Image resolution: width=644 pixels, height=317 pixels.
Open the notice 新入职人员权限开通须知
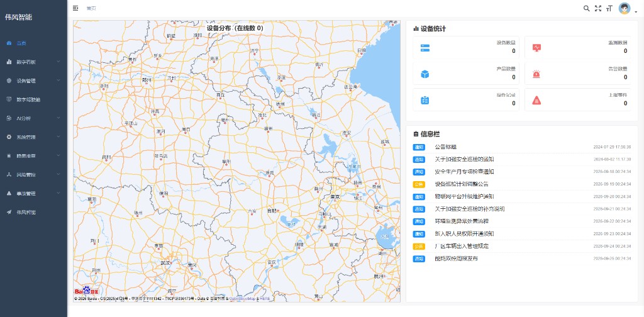pyautogui.click(x=465, y=233)
